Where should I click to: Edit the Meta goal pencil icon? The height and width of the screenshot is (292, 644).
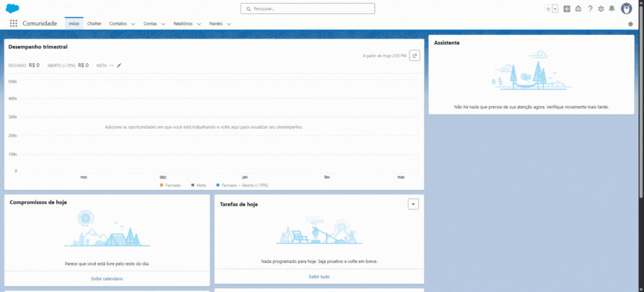tap(119, 65)
